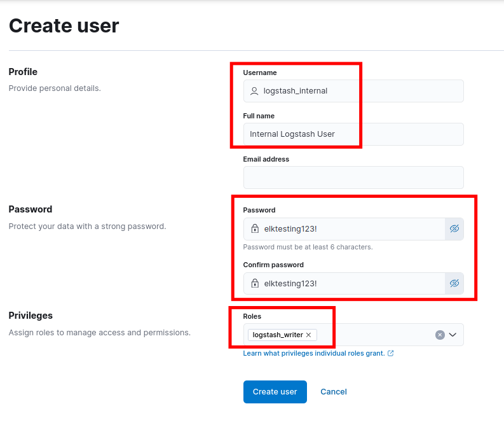Click the empty Email address field

353,178
